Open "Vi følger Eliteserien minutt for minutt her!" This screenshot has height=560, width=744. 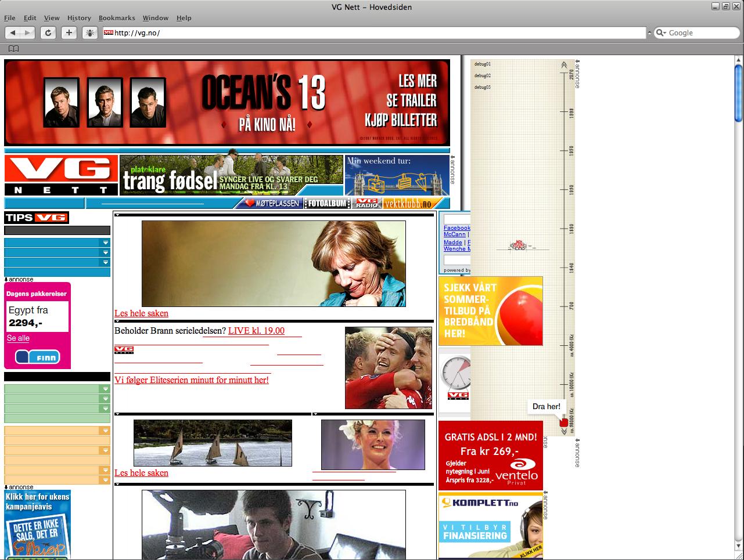click(x=192, y=380)
